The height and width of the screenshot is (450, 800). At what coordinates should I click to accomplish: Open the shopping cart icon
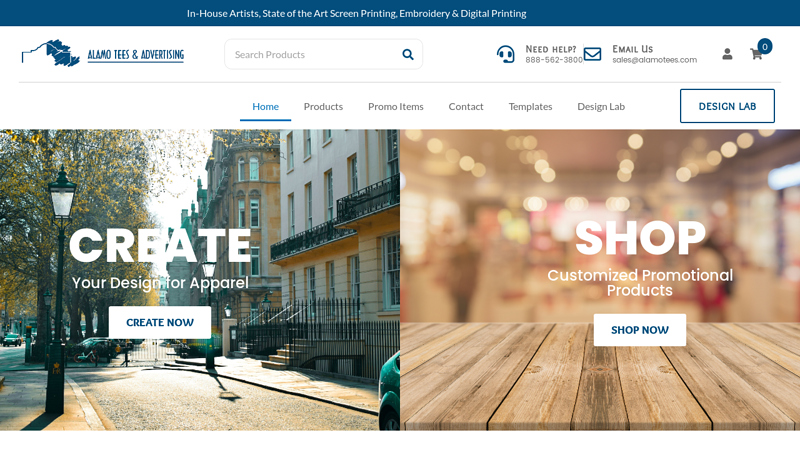click(756, 55)
